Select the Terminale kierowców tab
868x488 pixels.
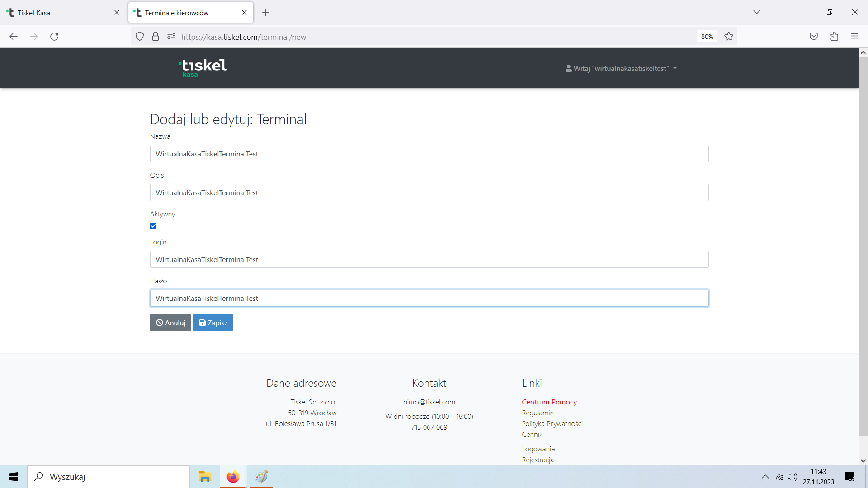[x=191, y=13]
